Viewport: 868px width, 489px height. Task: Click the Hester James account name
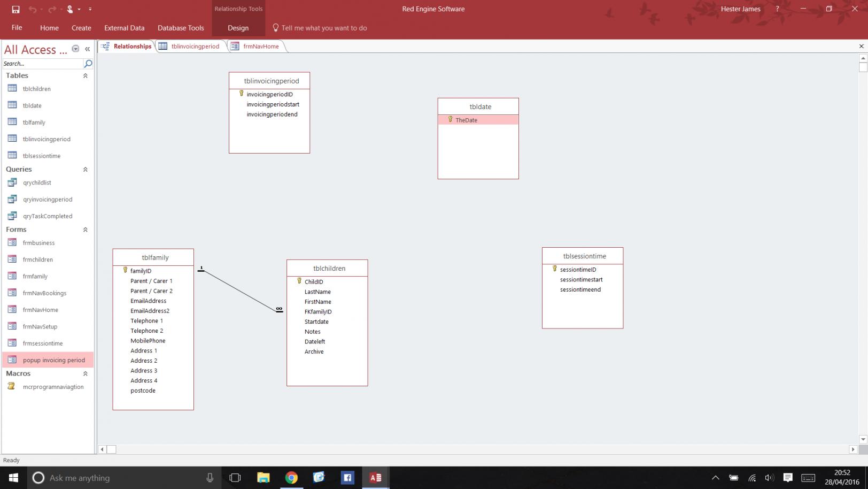pos(740,9)
